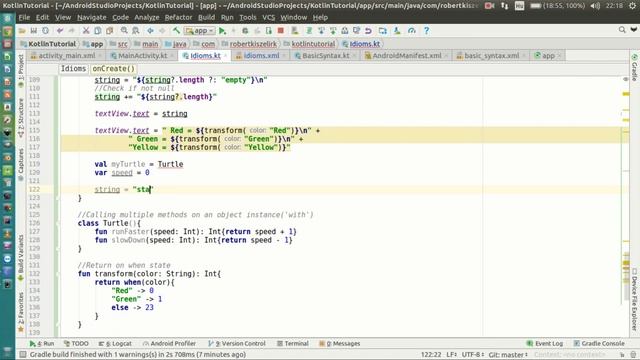This screenshot has width=640, height=360.
Task: Switch to the basic_syntax.xml tab
Action: (x=491, y=56)
